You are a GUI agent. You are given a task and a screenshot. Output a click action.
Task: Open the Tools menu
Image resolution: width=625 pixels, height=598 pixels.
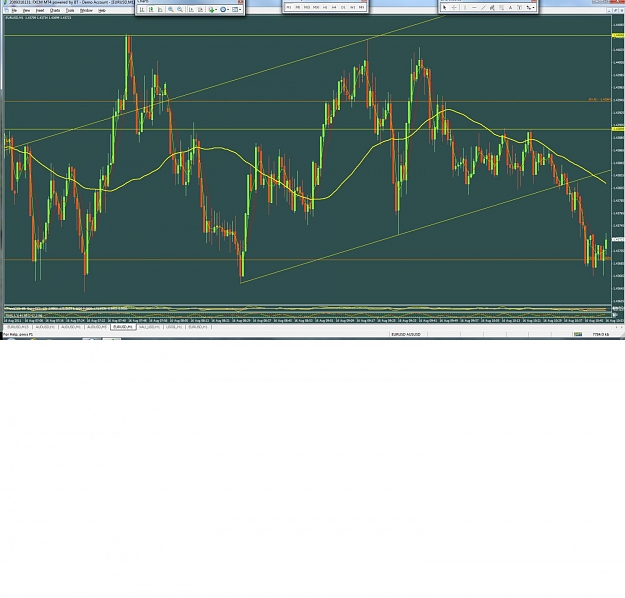[x=70, y=10]
